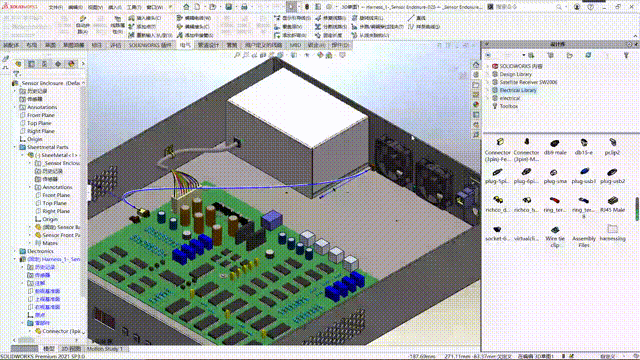
Task: Click the design library vertical scrollbar
Action: click(636, 209)
